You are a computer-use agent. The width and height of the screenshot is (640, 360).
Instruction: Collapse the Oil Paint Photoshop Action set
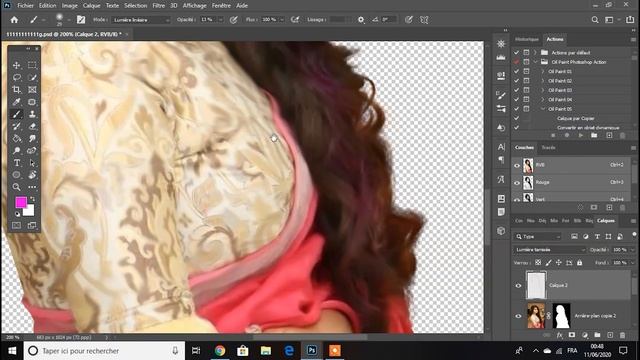pos(535,62)
